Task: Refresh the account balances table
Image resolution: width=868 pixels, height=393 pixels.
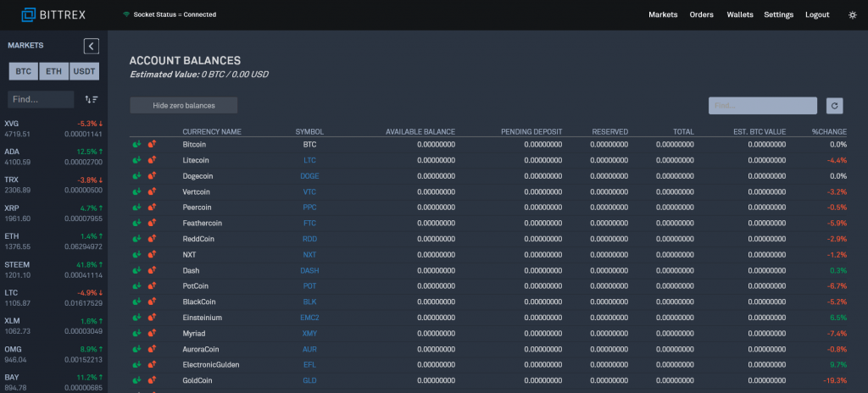Action: pyautogui.click(x=835, y=106)
